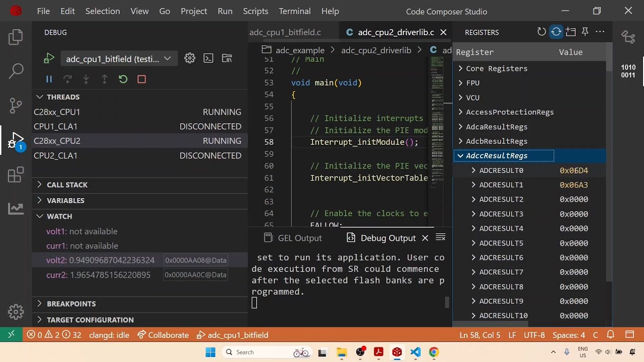
Task: Click the export icon in Registers toolbar
Action: pyautogui.click(x=571, y=32)
